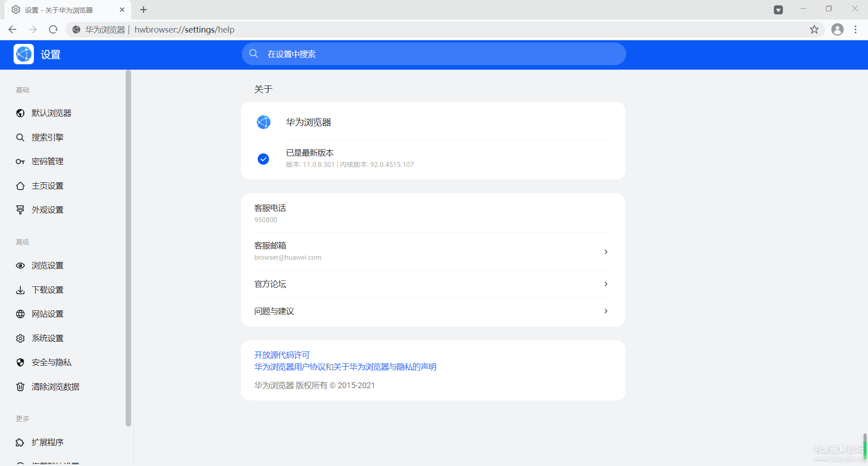Click the default browser globe icon
Viewport: 868px width, 466px height.
[20, 113]
